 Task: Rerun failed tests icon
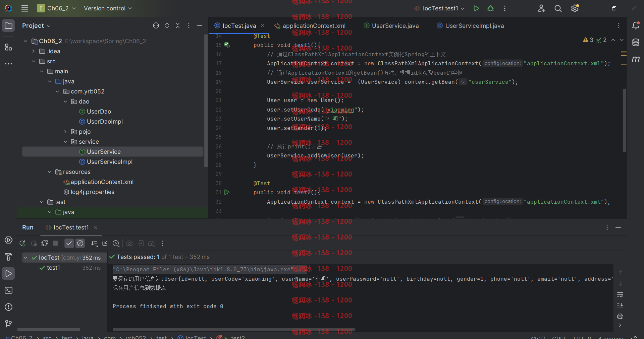point(34,244)
